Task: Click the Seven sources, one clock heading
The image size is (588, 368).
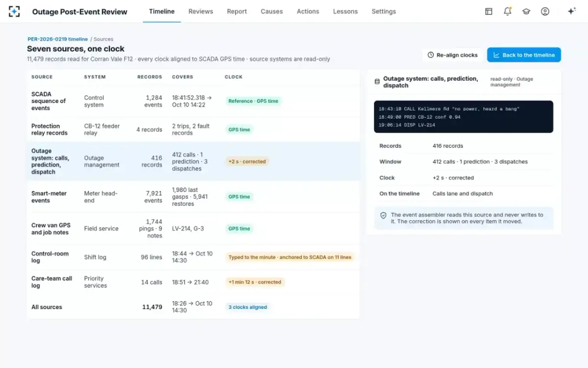Action: pyautogui.click(x=75, y=49)
